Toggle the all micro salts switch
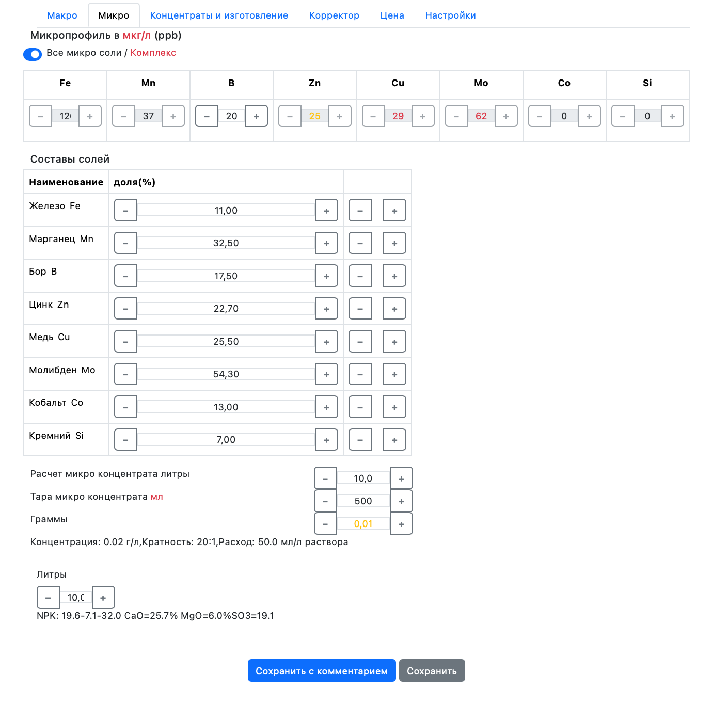Screen dimensions: 728x701 [x=33, y=54]
